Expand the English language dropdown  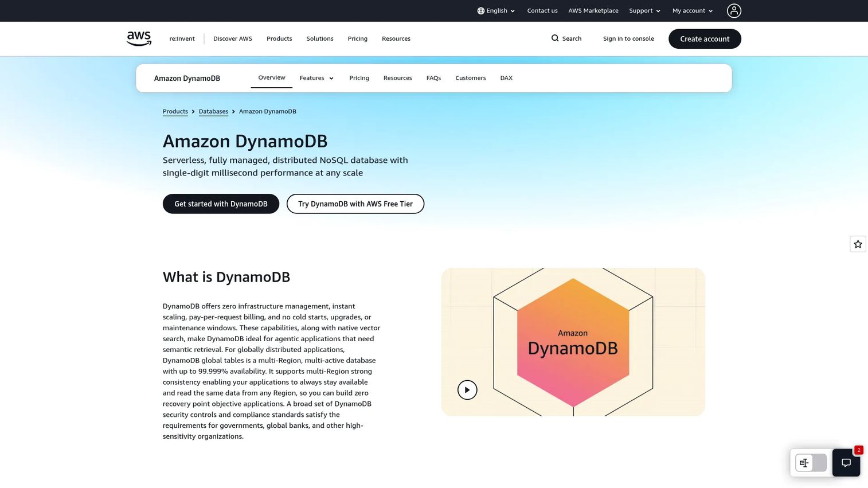tap(496, 11)
